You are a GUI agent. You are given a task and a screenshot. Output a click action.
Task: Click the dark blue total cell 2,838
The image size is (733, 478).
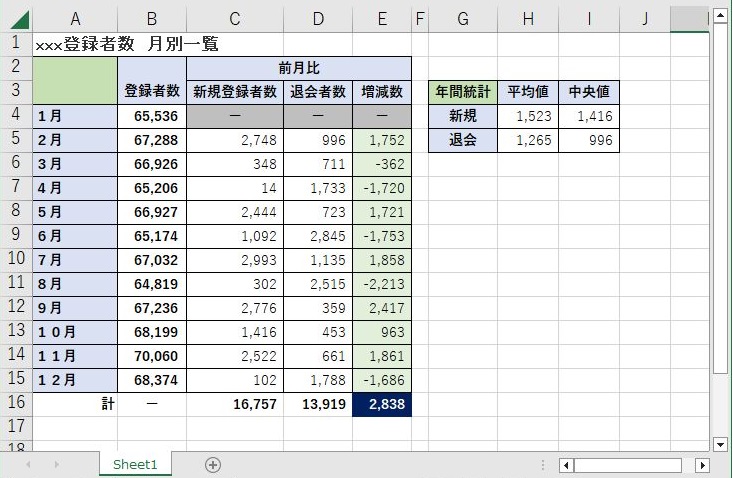tap(381, 404)
